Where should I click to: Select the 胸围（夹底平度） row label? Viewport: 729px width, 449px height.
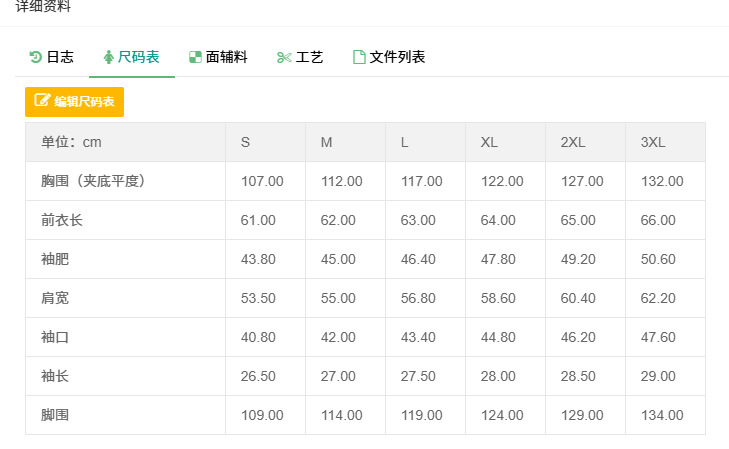pyautogui.click(x=94, y=181)
